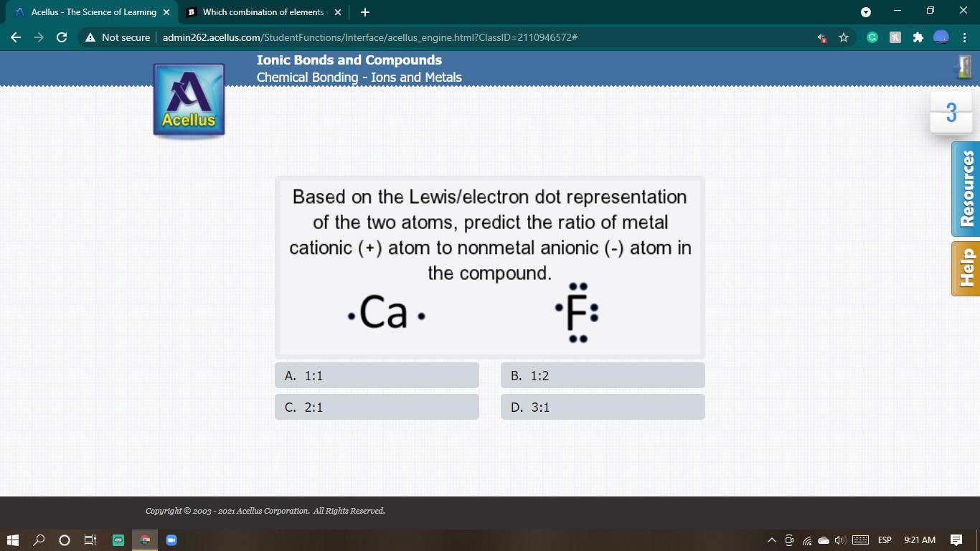Open a new browser tab

click(365, 12)
